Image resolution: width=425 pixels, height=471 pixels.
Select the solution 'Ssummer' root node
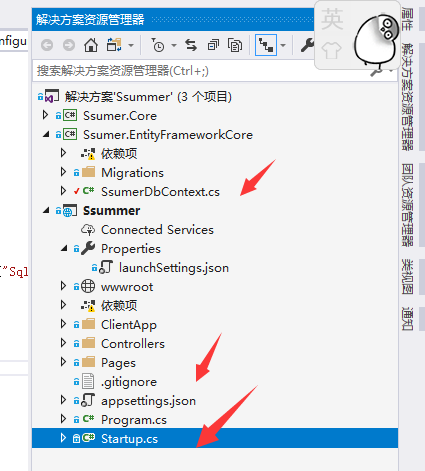[x=148, y=97]
